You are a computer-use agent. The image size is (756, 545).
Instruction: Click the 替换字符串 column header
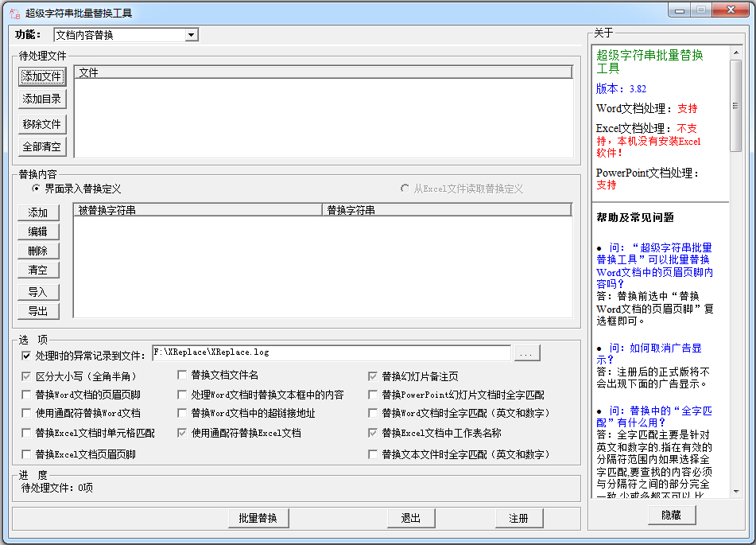[x=447, y=210]
